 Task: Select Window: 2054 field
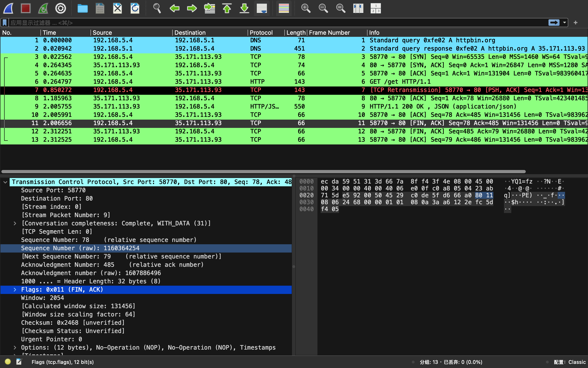pos(146,298)
